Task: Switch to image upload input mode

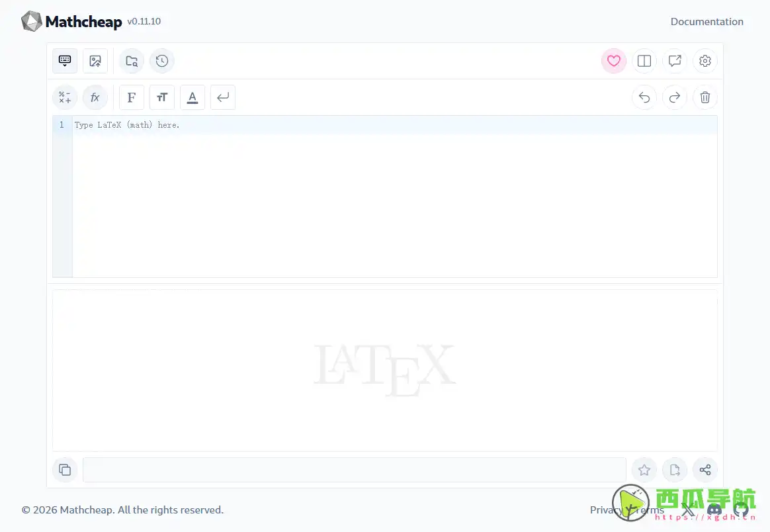Action: [x=95, y=61]
